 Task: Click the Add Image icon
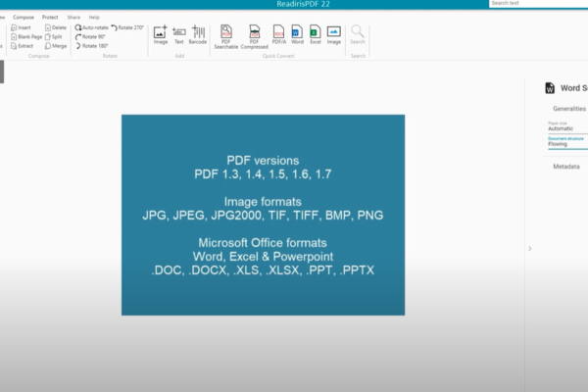161,35
